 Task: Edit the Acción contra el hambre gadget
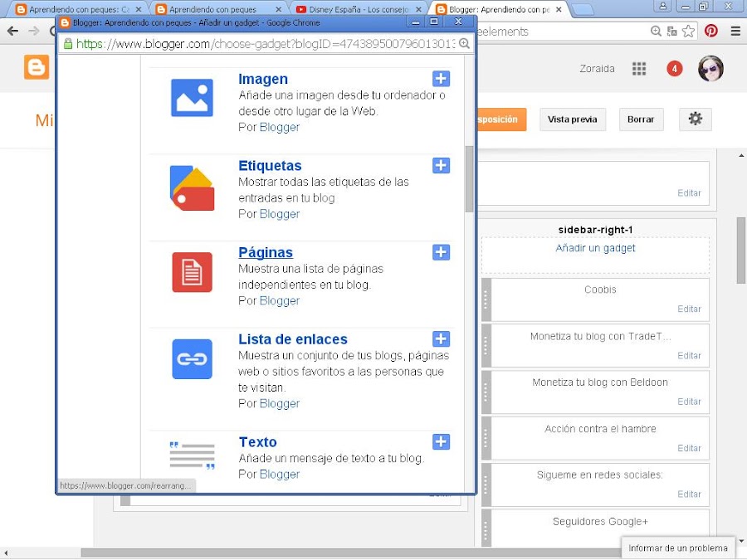[x=689, y=449]
